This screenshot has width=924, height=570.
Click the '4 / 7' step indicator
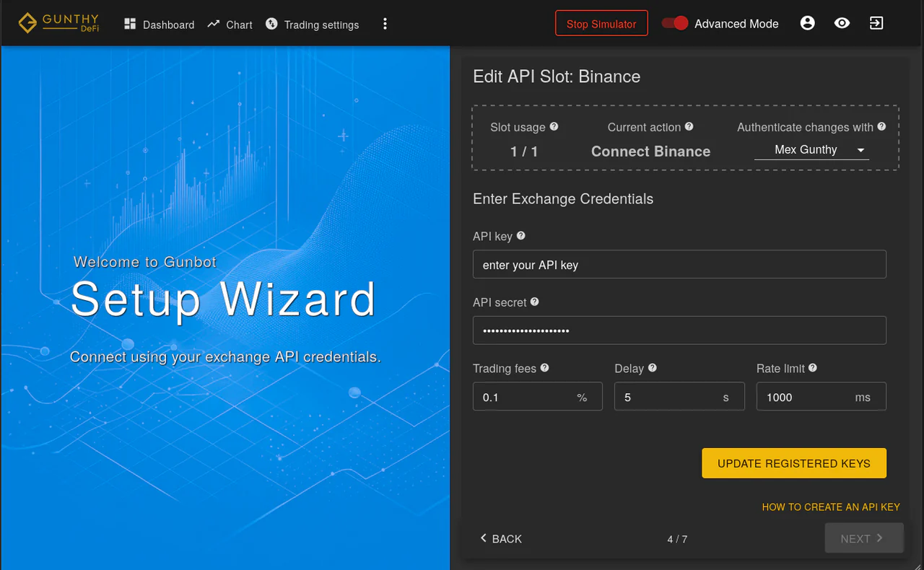pyautogui.click(x=677, y=539)
